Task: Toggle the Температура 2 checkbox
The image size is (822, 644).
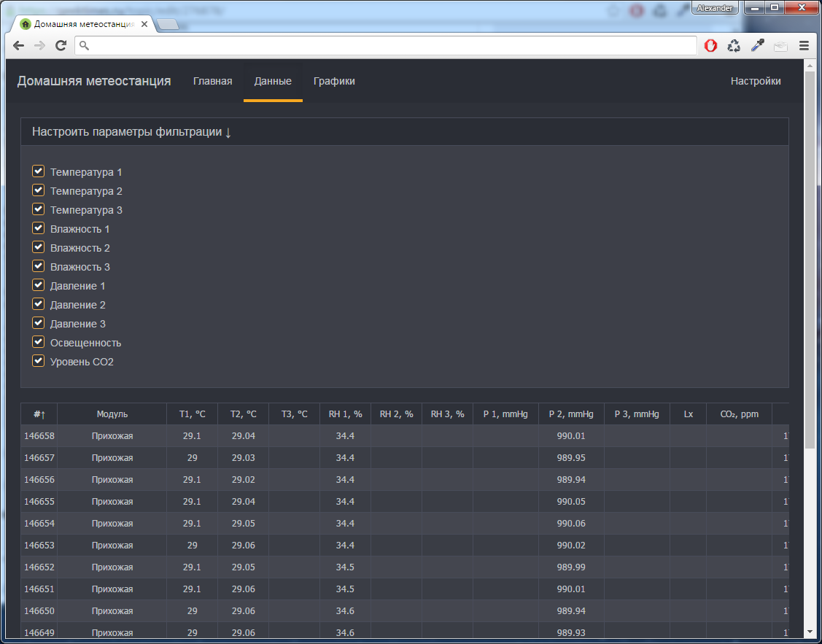Action: 38,190
